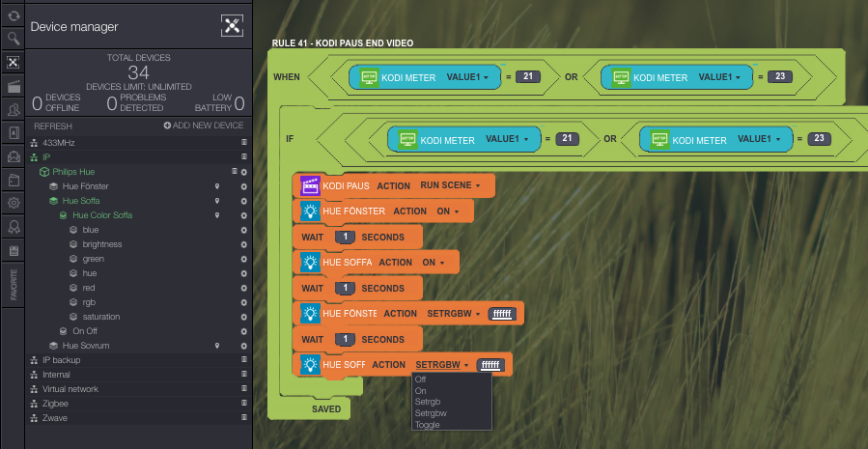Open the RUN SCENE action dropdown
The image size is (868, 449).
click(x=456, y=184)
